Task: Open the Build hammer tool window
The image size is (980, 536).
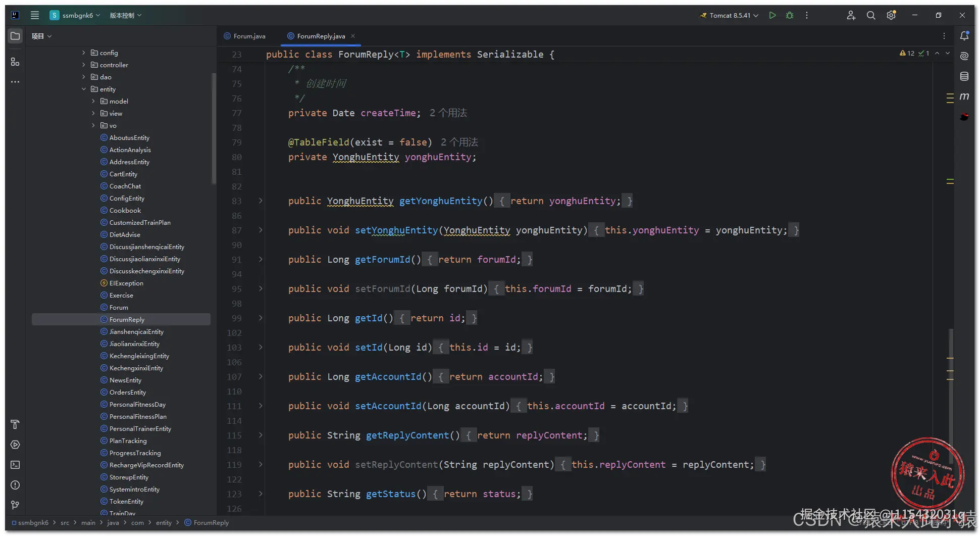Action: click(x=15, y=424)
